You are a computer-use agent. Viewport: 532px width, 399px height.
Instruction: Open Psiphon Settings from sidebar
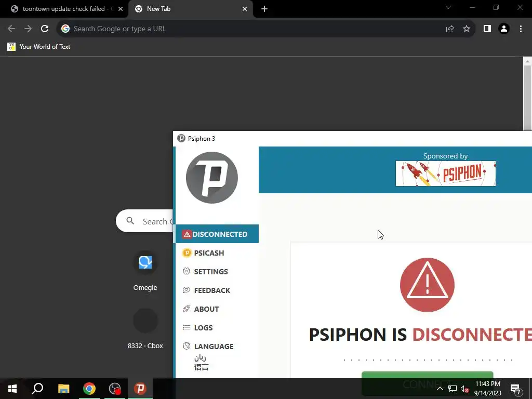click(217, 271)
